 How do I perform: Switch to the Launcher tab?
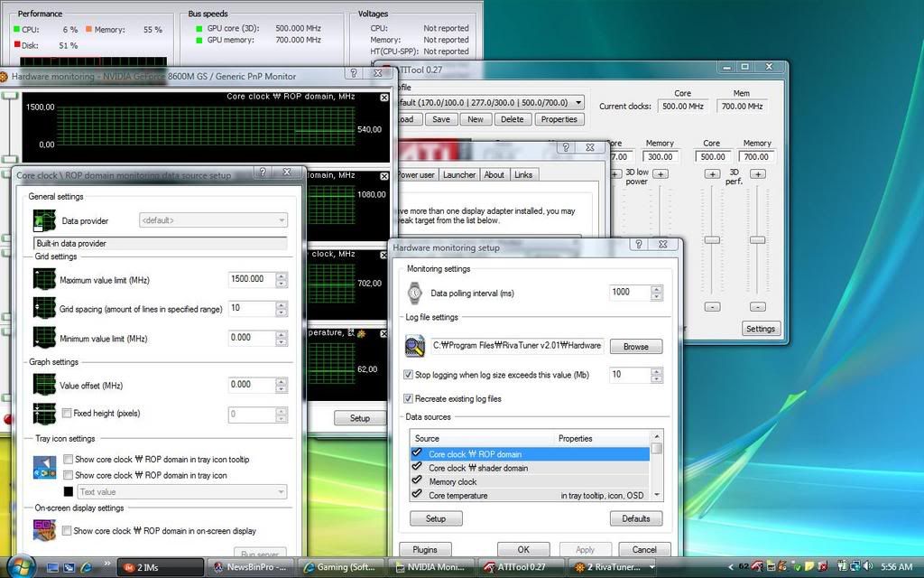click(x=459, y=174)
